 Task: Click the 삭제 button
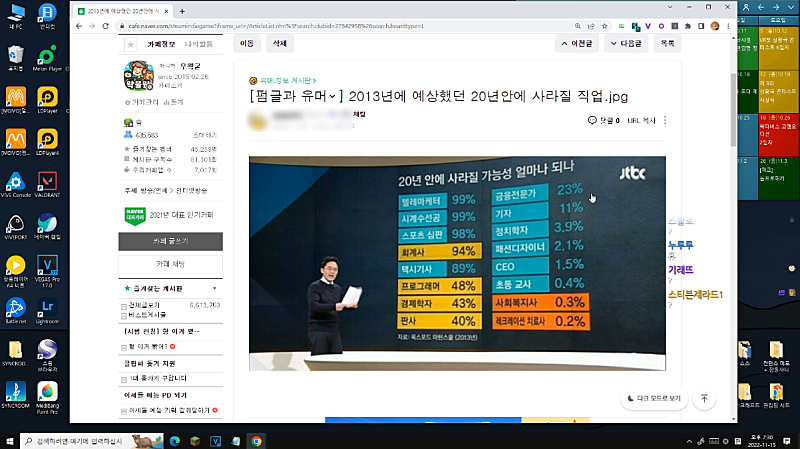click(x=280, y=44)
